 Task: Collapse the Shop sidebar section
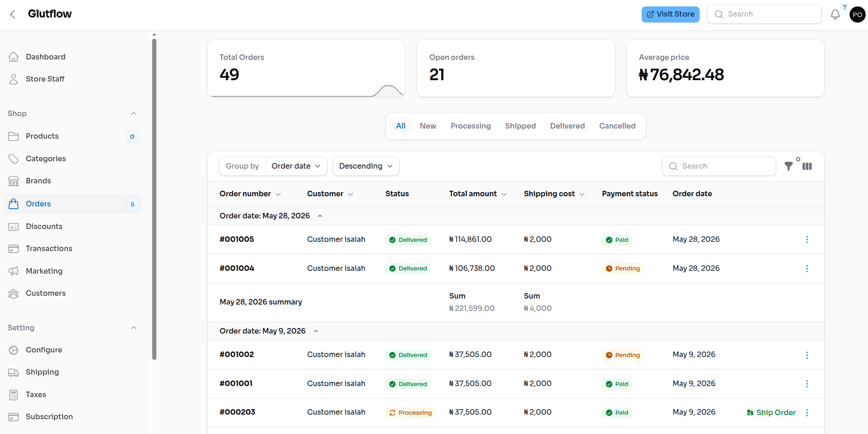point(134,113)
